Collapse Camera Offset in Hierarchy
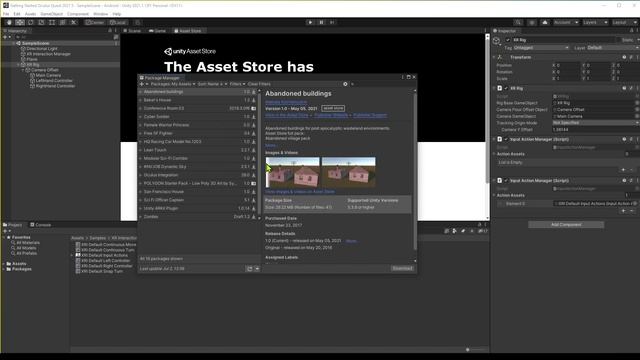Image resolution: width=640 pixels, height=360 pixels. 23,70
